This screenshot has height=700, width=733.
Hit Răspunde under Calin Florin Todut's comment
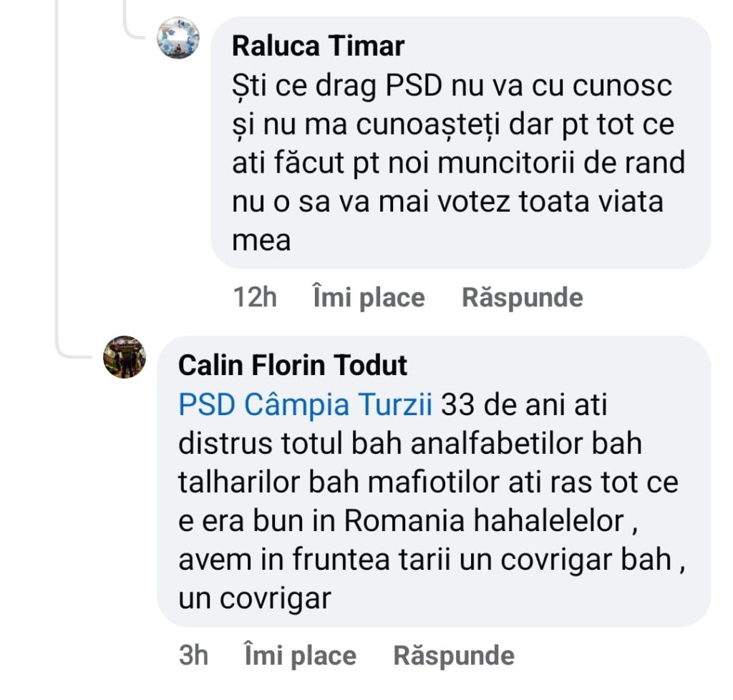click(454, 656)
